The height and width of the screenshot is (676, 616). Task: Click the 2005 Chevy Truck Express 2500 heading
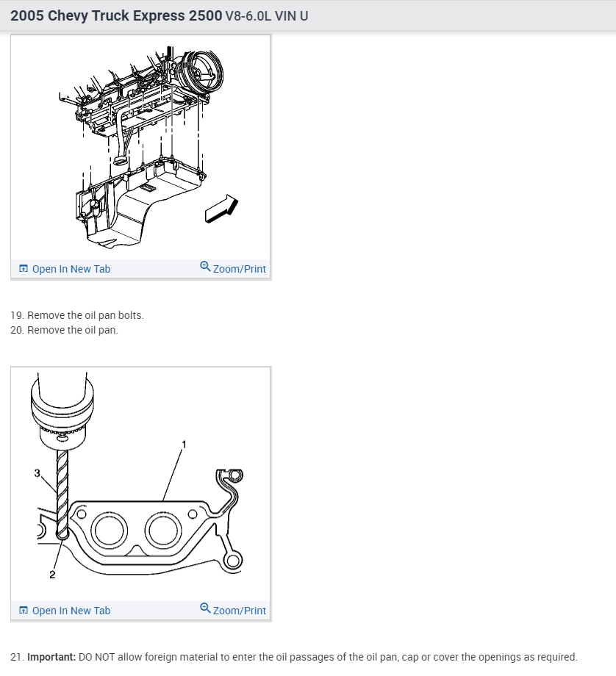pos(116,15)
